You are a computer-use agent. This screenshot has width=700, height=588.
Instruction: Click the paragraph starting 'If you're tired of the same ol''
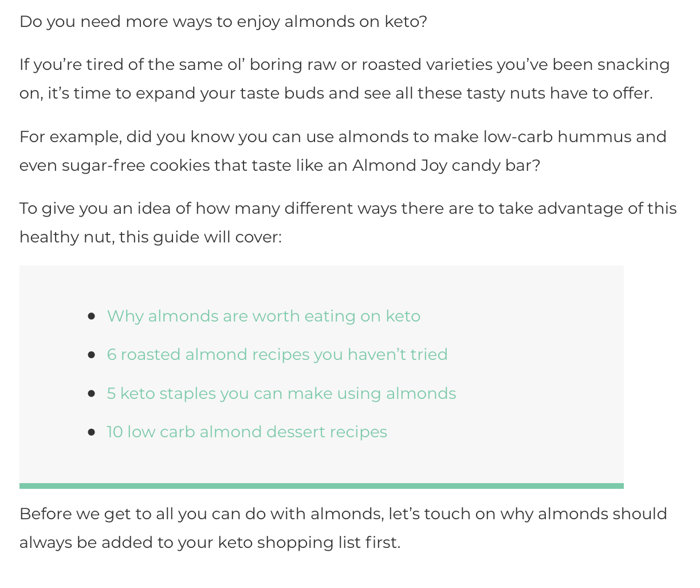[344, 79]
